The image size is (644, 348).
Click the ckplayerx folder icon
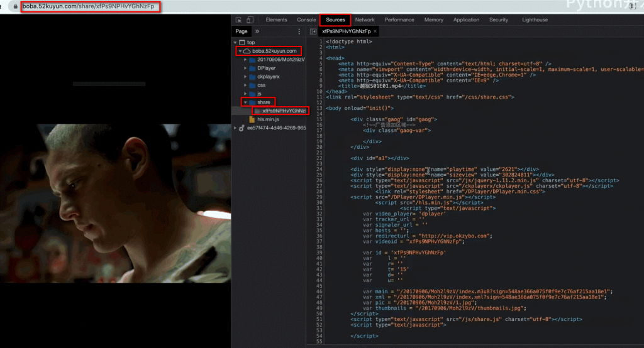[x=252, y=77]
